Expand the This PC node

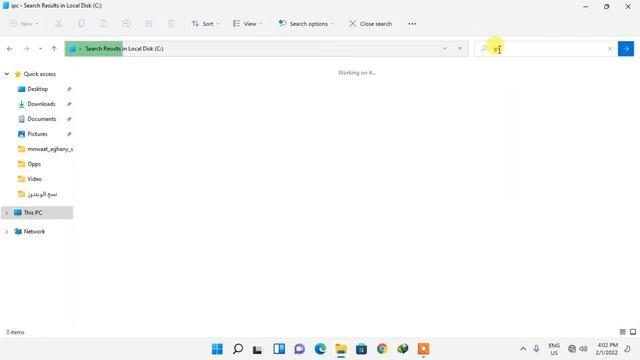tap(7, 212)
